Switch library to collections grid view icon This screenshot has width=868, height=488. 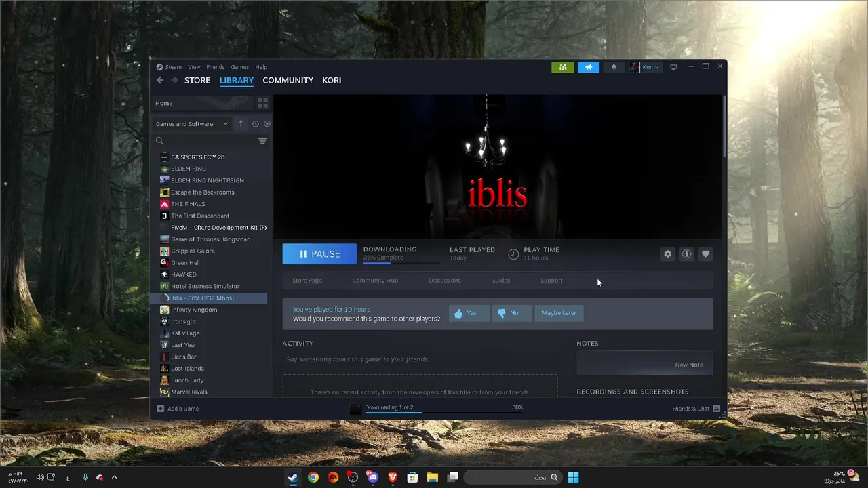coord(262,103)
